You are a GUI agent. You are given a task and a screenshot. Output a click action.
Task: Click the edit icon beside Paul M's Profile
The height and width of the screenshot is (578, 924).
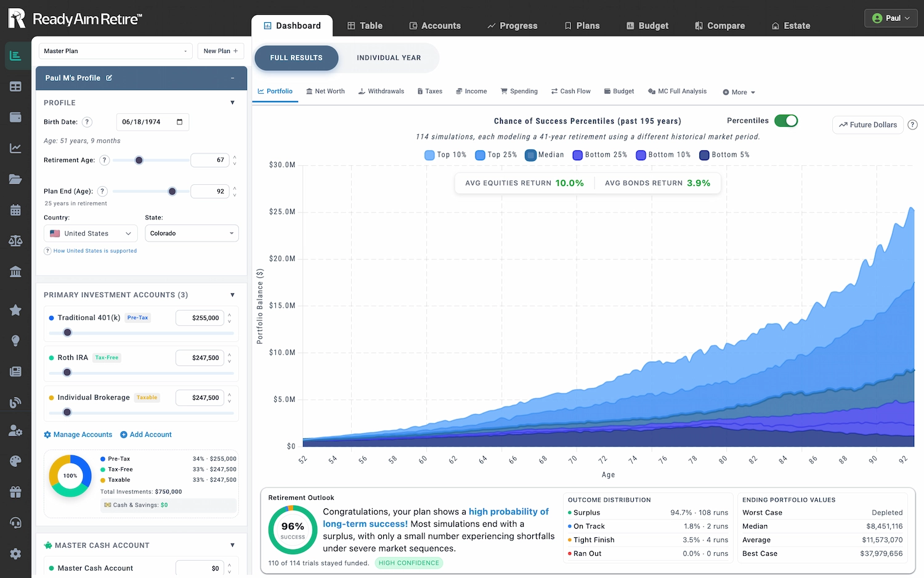coord(109,78)
